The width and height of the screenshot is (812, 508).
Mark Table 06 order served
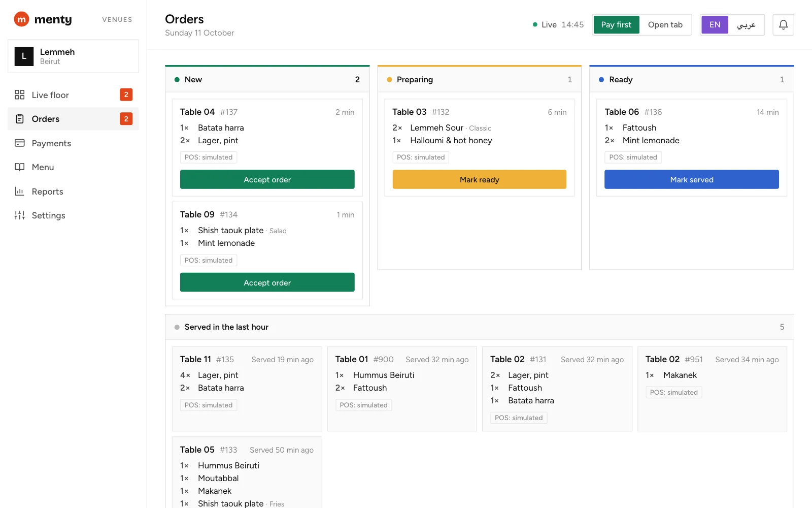(691, 179)
